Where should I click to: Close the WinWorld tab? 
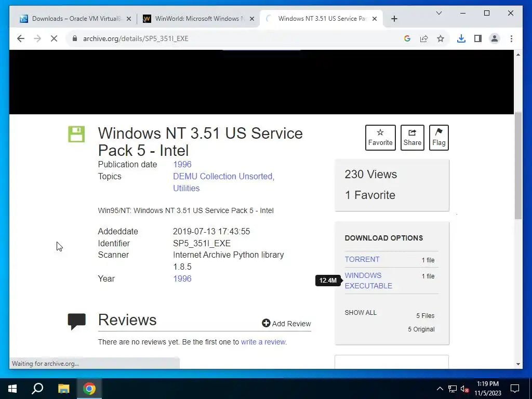point(252,19)
